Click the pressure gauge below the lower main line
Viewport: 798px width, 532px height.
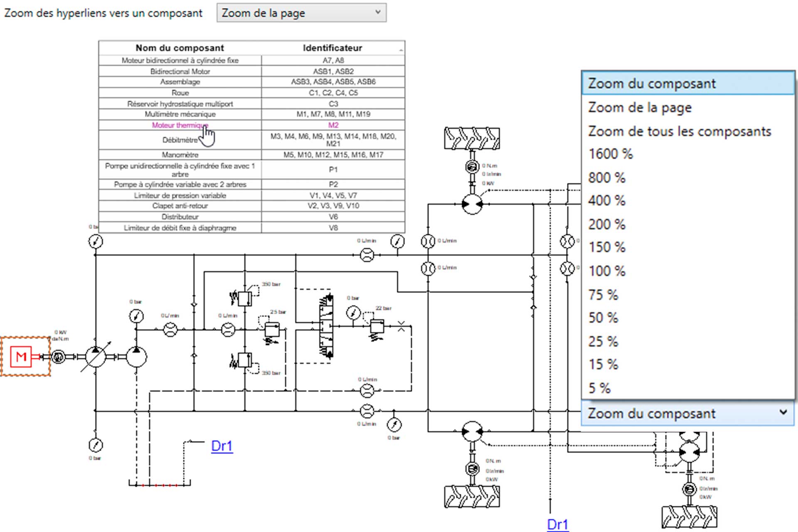[394, 425]
